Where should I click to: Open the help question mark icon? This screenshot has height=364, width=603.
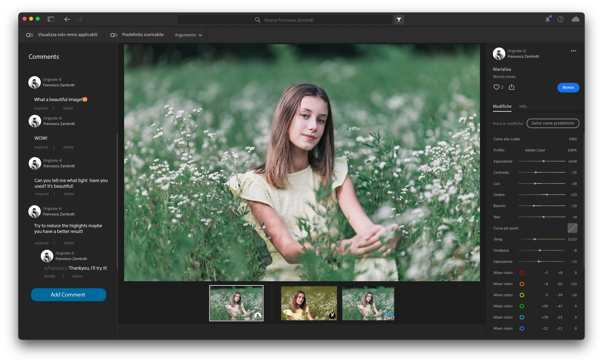point(560,19)
